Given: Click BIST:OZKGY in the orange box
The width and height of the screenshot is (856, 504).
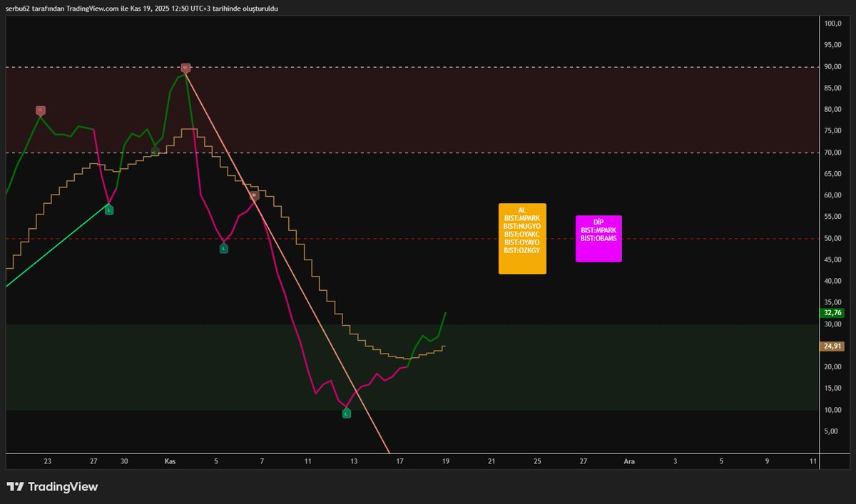Looking at the screenshot, I should coord(522,250).
